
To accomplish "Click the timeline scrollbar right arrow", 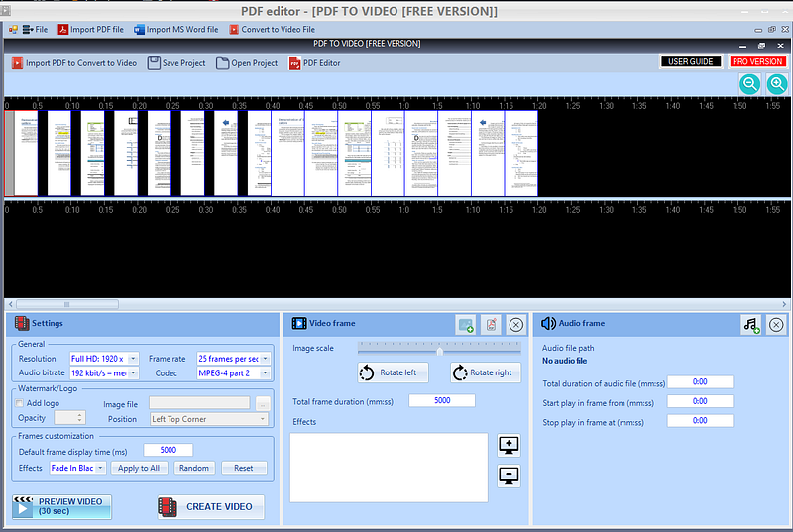I will click(x=784, y=304).
